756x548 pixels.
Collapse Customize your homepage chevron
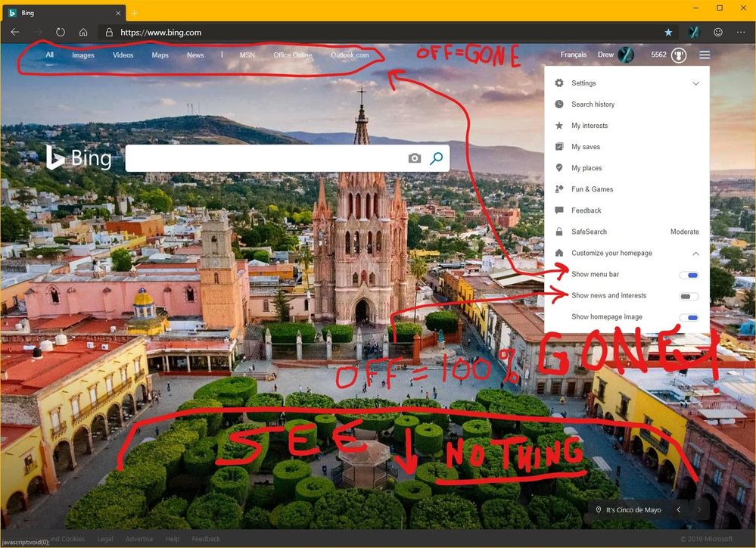pyautogui.click(x=695, y=254)
